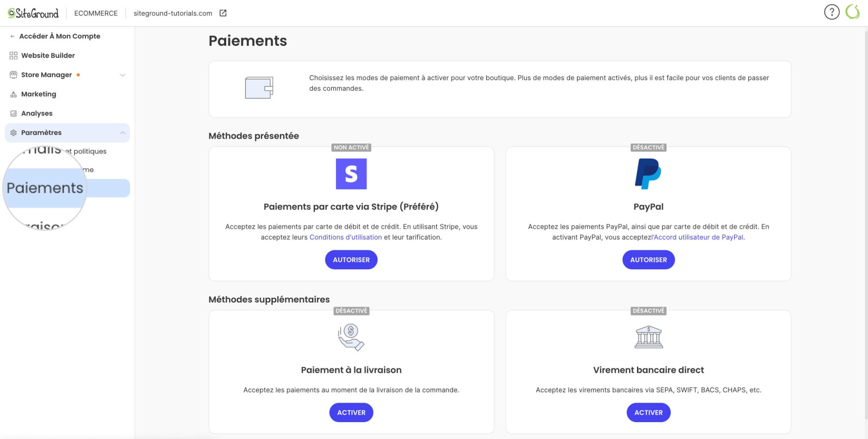Click the Website Builder grid icon
Viewport: 868px width, 439px height.
pyautogui.click(x=14, y=55)
